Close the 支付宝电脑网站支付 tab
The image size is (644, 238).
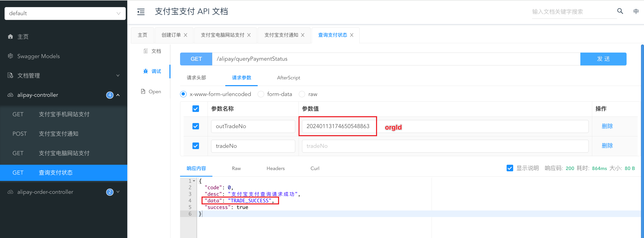coord(249,35)
